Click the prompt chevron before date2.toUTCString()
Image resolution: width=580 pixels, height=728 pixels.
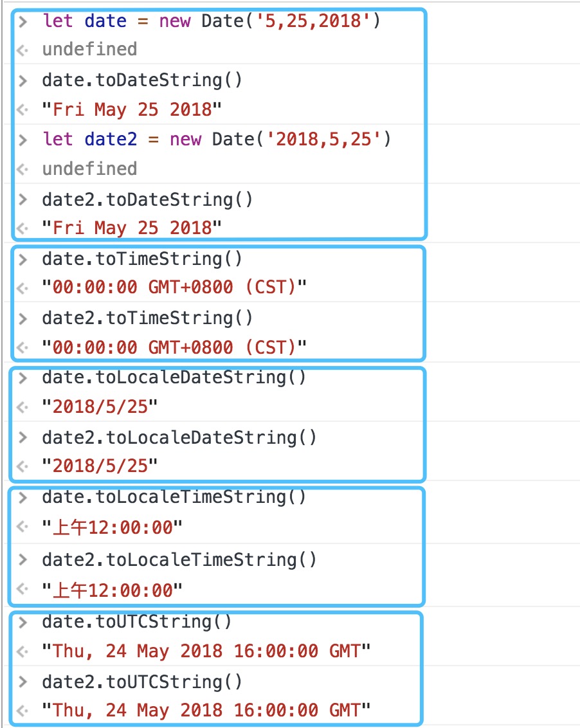click(24, 682)
